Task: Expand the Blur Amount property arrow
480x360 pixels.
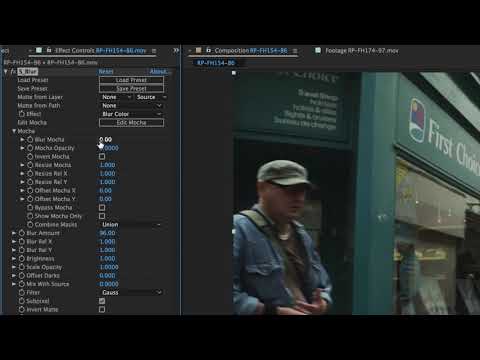Action: (x=14, y=233)
